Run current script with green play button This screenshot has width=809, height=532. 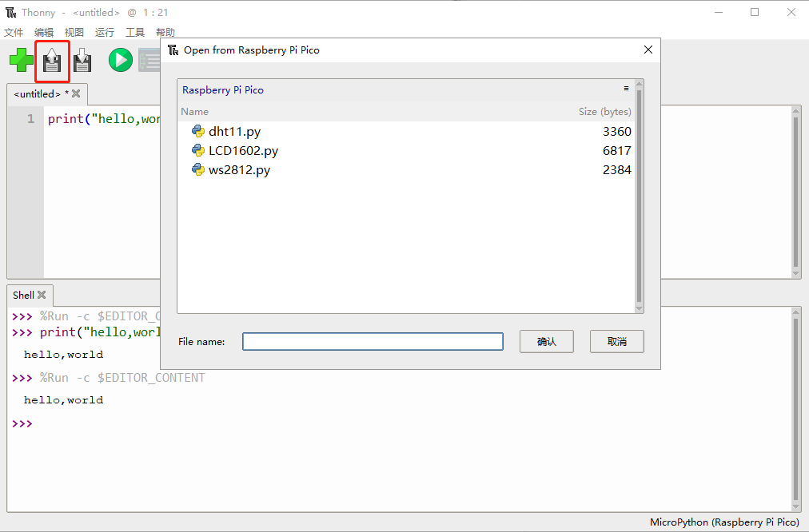[x=121, y=61]
